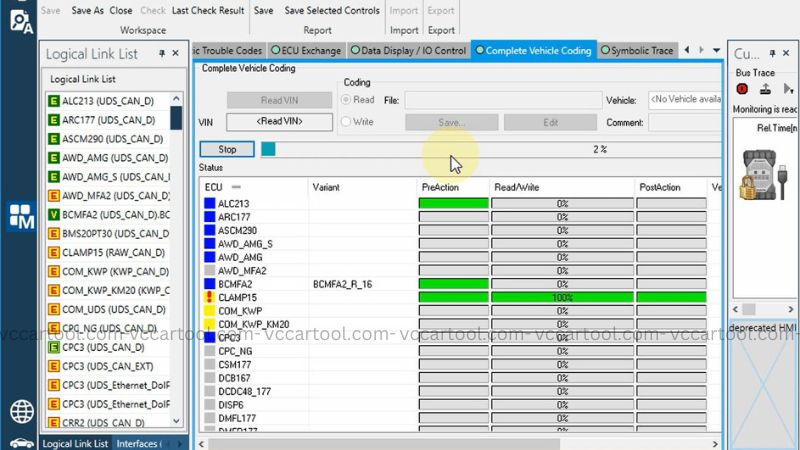Pin the Logical Link List panel

coord(162,53)
